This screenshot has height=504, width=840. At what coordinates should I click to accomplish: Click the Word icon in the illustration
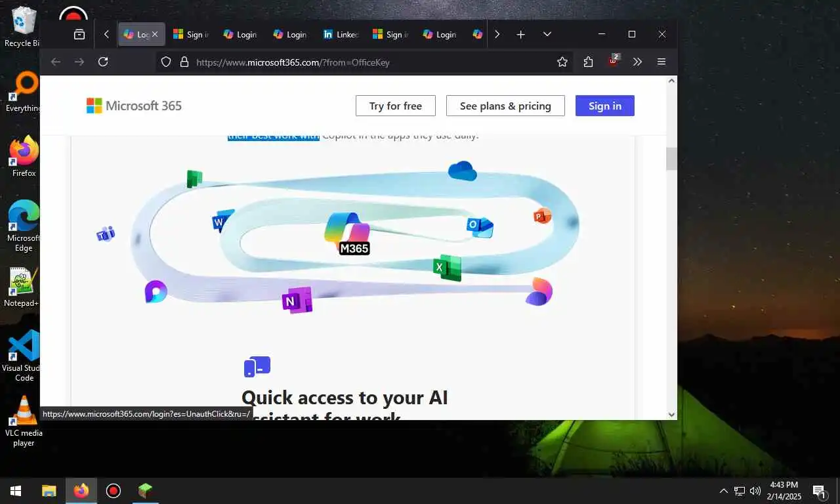coord(223,221)
